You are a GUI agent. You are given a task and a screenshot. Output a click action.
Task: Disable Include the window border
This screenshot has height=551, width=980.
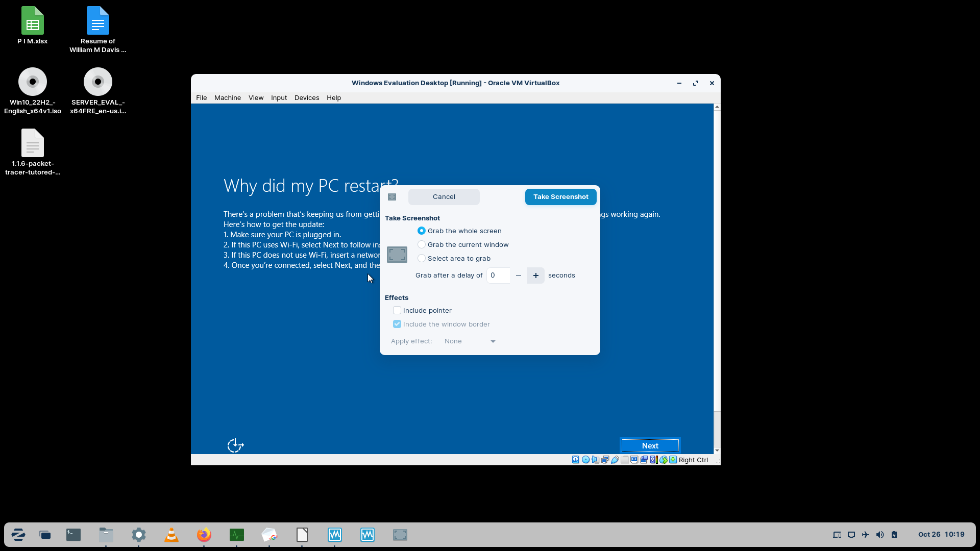pyautogui.click(x=397, y=323)
